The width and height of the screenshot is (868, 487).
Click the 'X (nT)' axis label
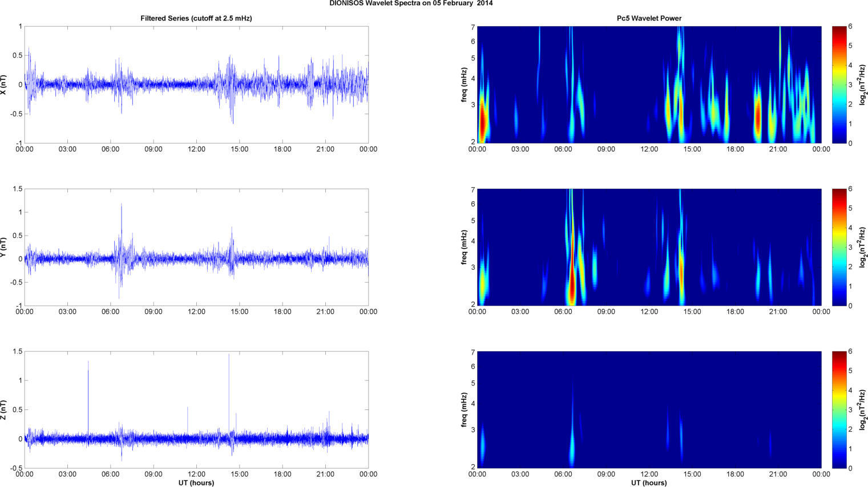(x=4, y=85)
